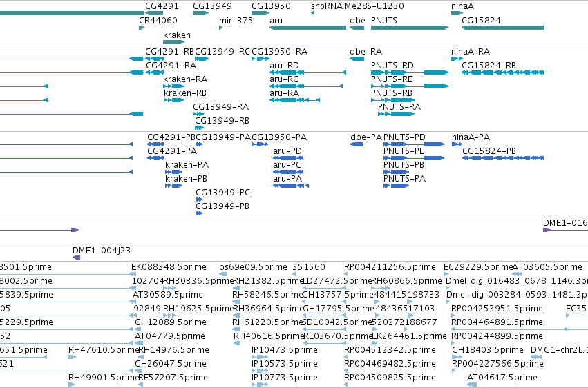The image size is (588, 388).
Task: Click protein CG4291-PA
Action: tap(155, 158)
